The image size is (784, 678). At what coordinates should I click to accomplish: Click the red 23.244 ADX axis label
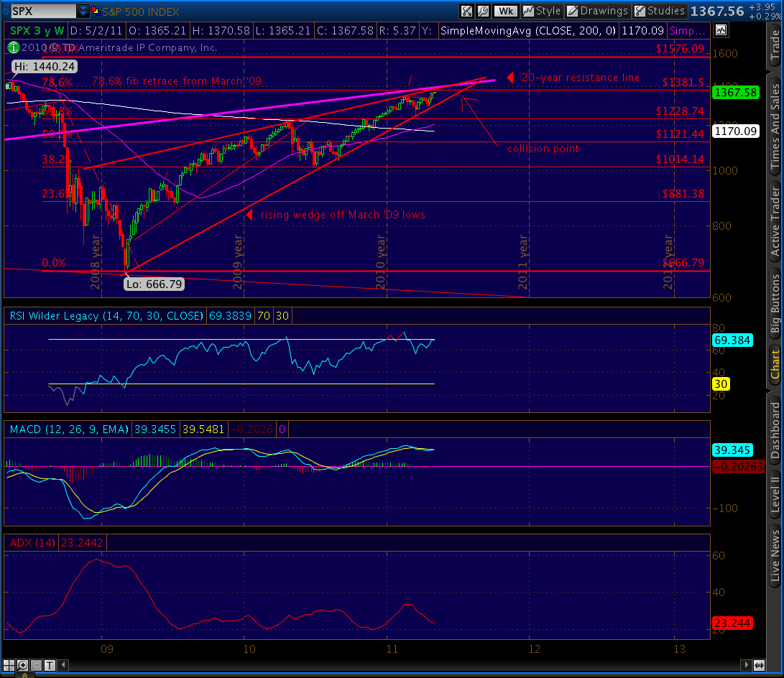point(732,623)
